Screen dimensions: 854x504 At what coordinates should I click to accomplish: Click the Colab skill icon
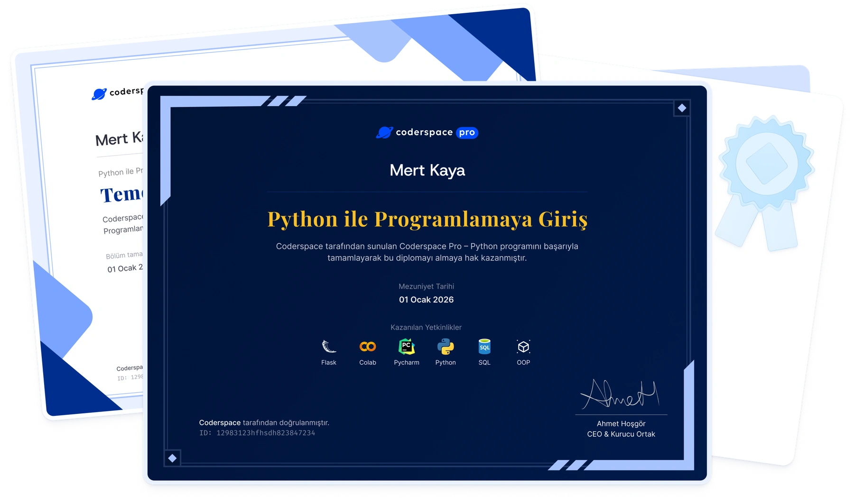tap(368, 347)
